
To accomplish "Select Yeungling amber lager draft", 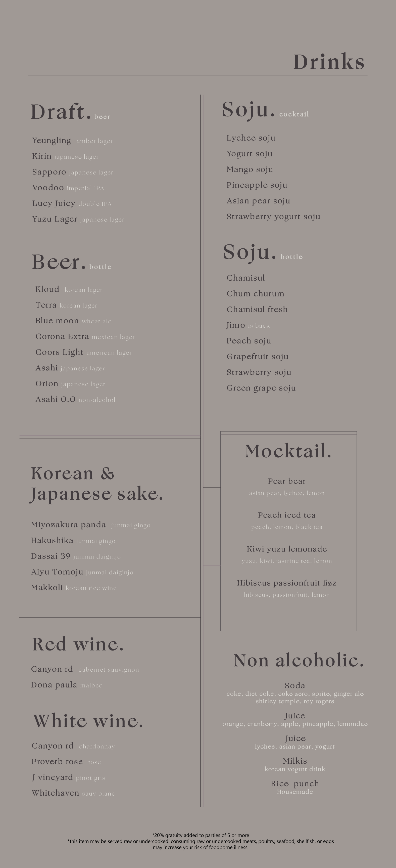I will (72, 141).
